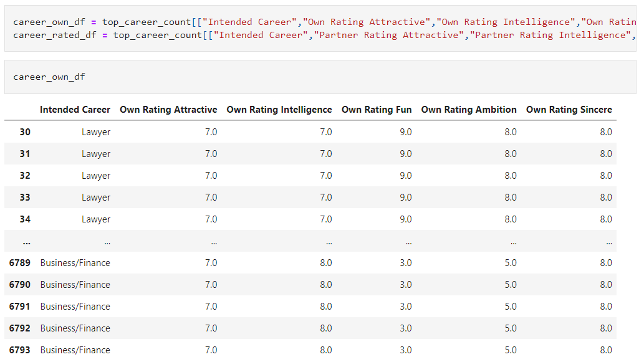Viewport: 644px width, 362px height.
Task: Click the Own Rating Ambition column header
Action: point(469,110)
